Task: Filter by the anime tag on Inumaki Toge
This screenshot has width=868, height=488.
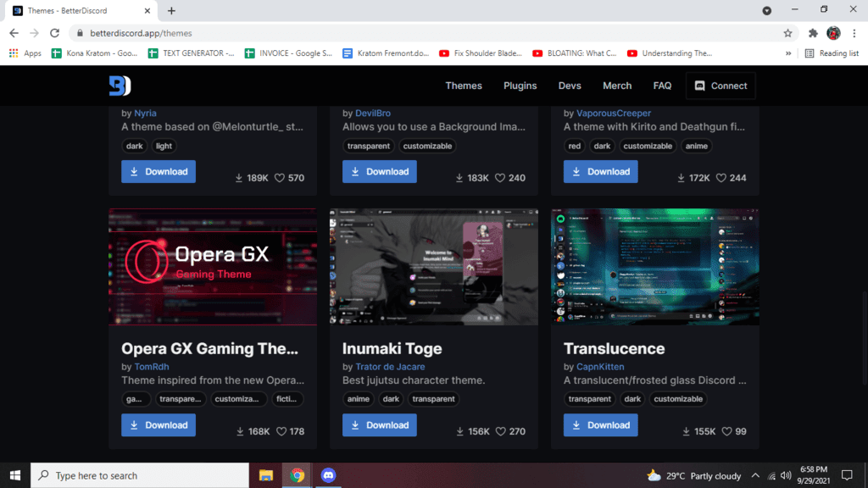Action: (359, 399)
